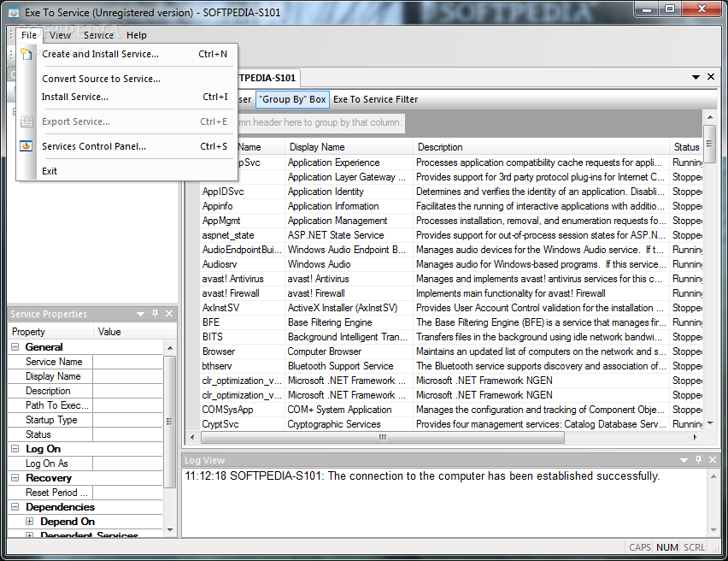Collapse the General property group
The width and height of the screenshot is (728, 561).
coord(15,346)
